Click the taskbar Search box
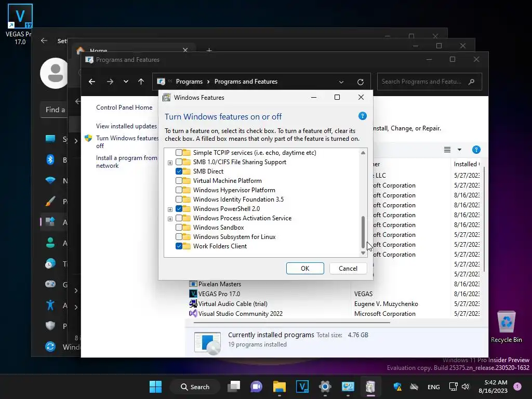 point(195,387)
